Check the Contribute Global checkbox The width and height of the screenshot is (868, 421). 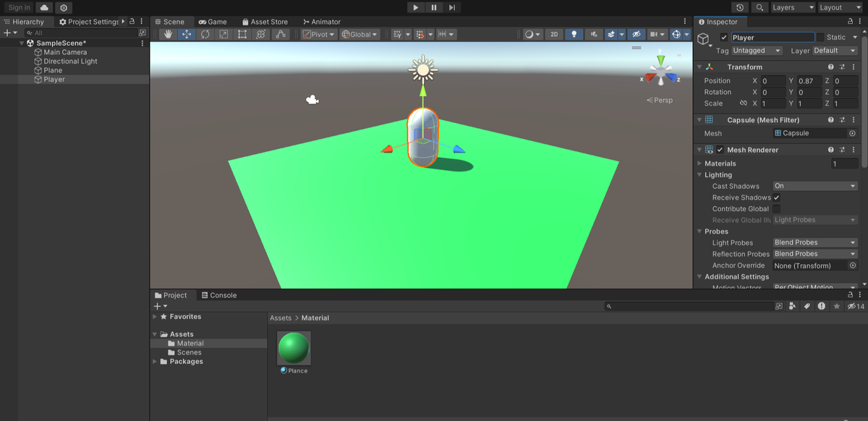pyautogui.click(x=777, y=209)
